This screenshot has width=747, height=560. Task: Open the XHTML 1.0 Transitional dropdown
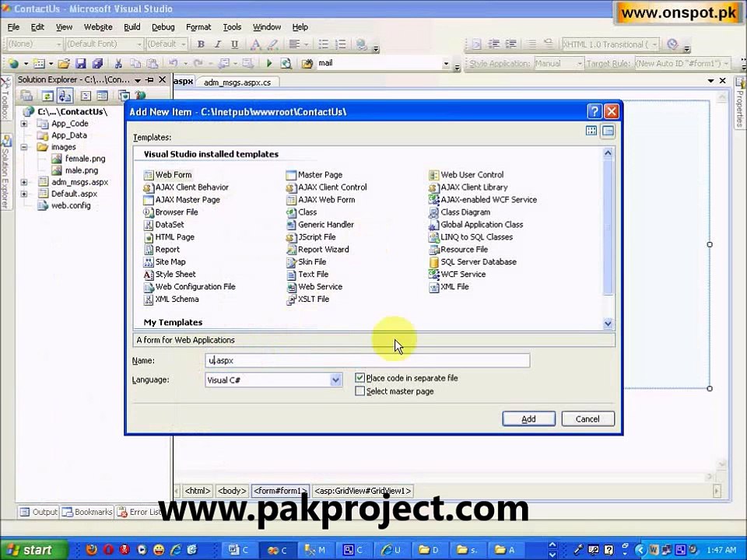click(x=654, y=44)
